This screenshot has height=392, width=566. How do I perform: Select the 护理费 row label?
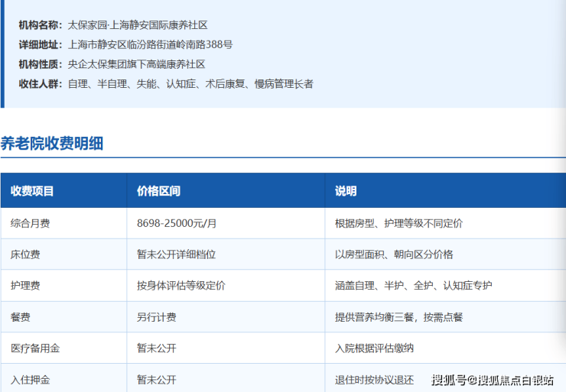tap(25, 285)
